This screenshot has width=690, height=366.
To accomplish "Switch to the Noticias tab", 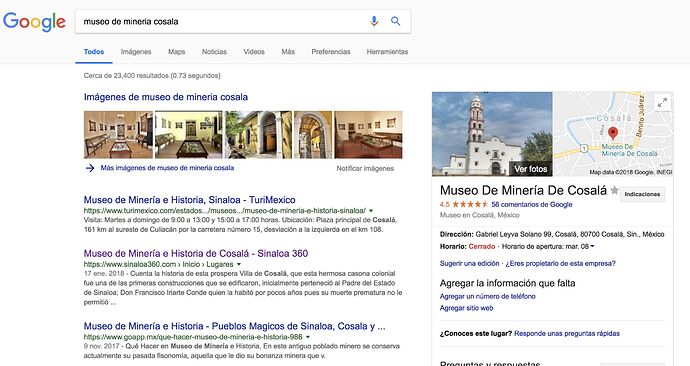I will tap(214, 52).
